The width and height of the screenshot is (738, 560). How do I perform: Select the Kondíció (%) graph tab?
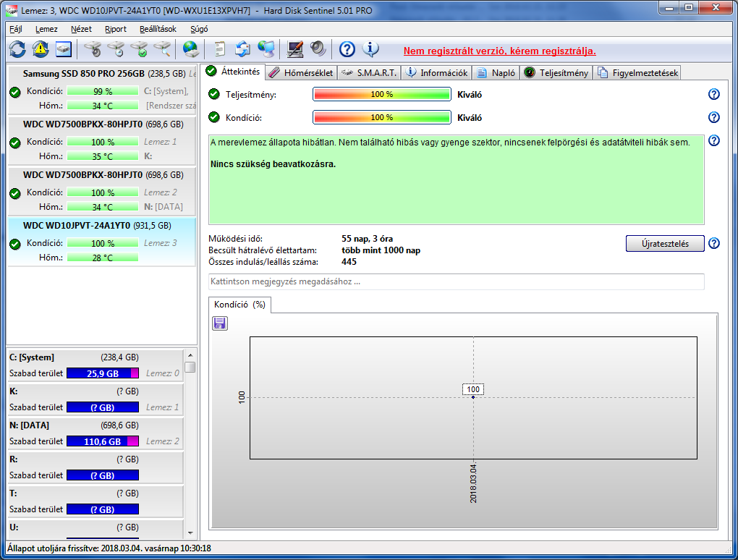239,305
